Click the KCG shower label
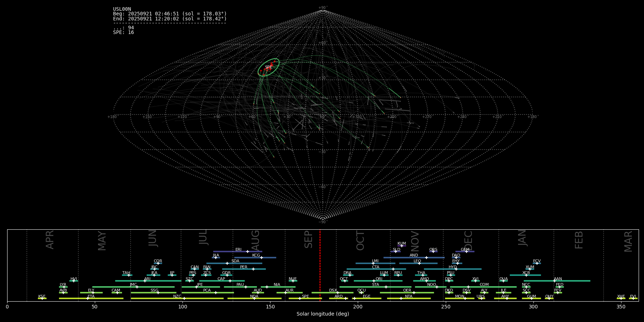The height and width of the screenshot is (322, 644). point(256,255)
